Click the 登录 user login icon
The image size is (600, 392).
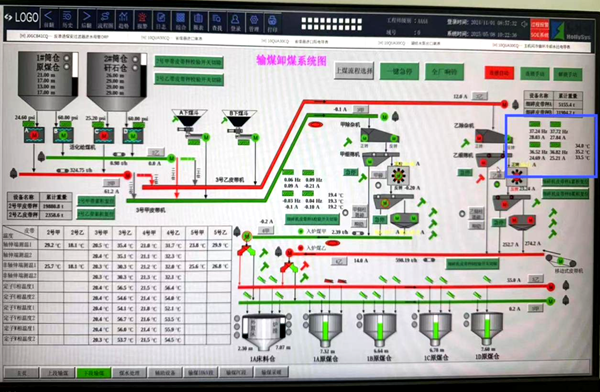(x=235, y=21)
